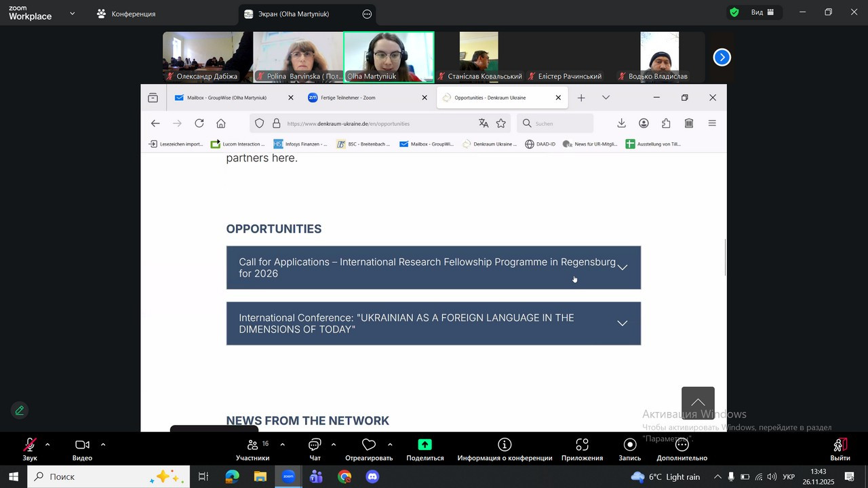Image resolution: width=868 pixels, height=488 pixels.
Task: Switch to the Mailbox - GroupWise browser tab
Action: point(233,98)
